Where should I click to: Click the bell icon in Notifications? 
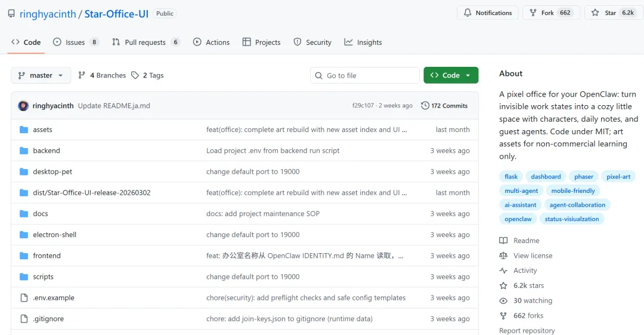point(467,13)
